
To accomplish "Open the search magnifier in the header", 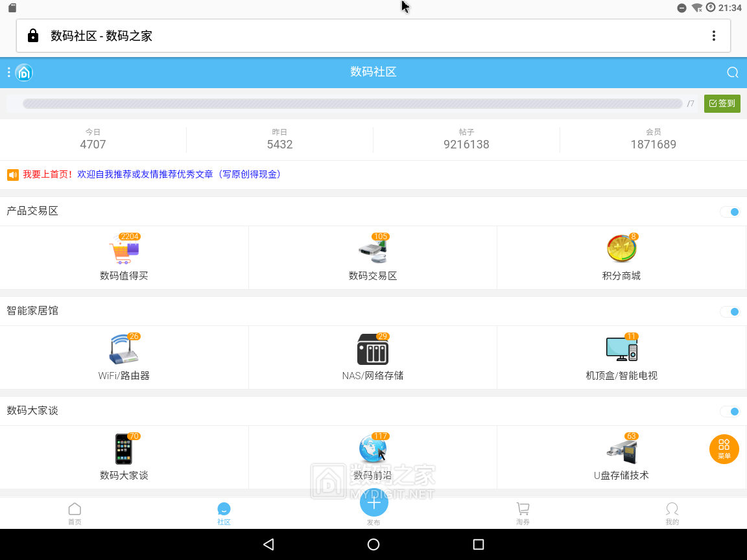I will point(732,73).
